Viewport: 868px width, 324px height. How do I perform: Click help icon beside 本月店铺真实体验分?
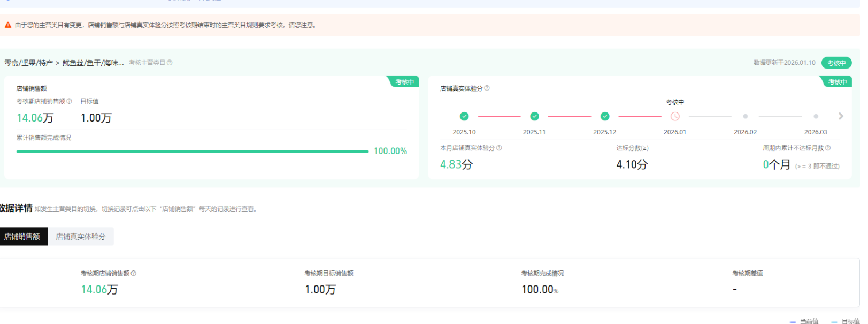(x=499, y=148)
